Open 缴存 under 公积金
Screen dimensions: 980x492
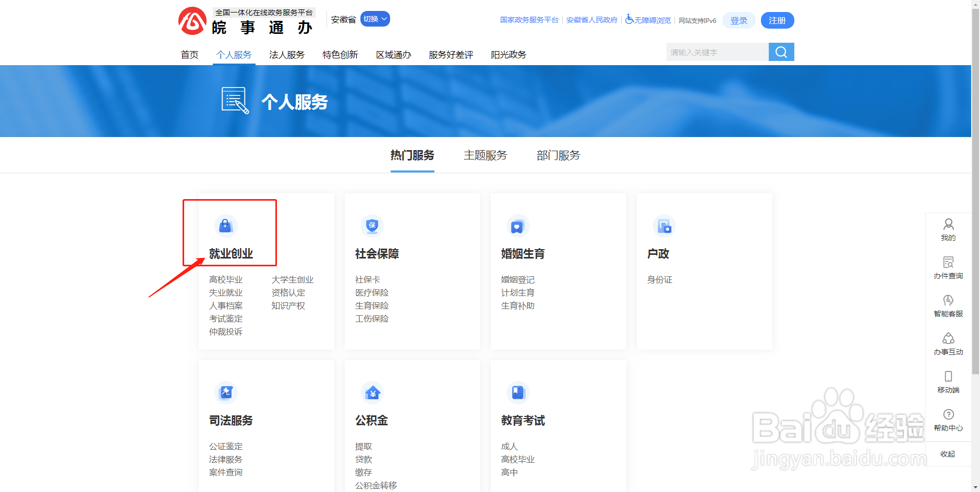tap(364, 473)
